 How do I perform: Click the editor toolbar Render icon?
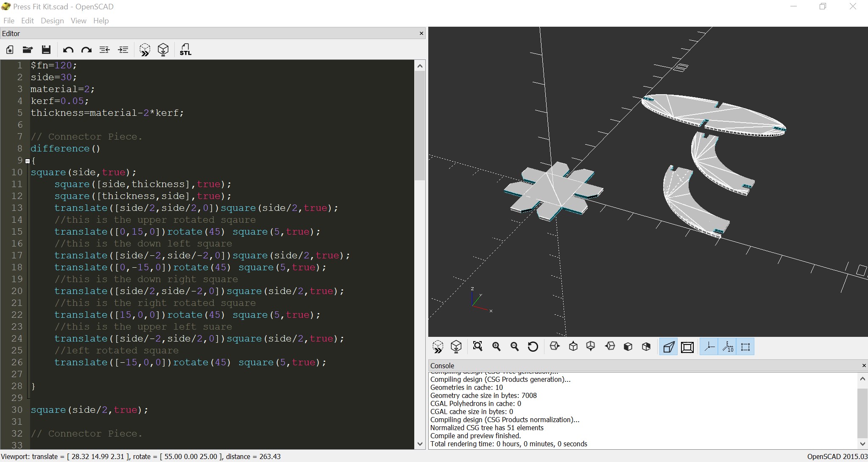tap(163, 50)
